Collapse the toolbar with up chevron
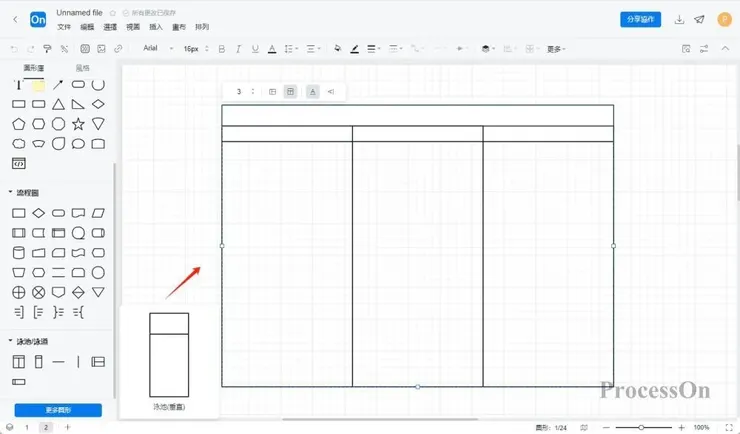This screenshot has height=434, width=740. tap(725, 48)
